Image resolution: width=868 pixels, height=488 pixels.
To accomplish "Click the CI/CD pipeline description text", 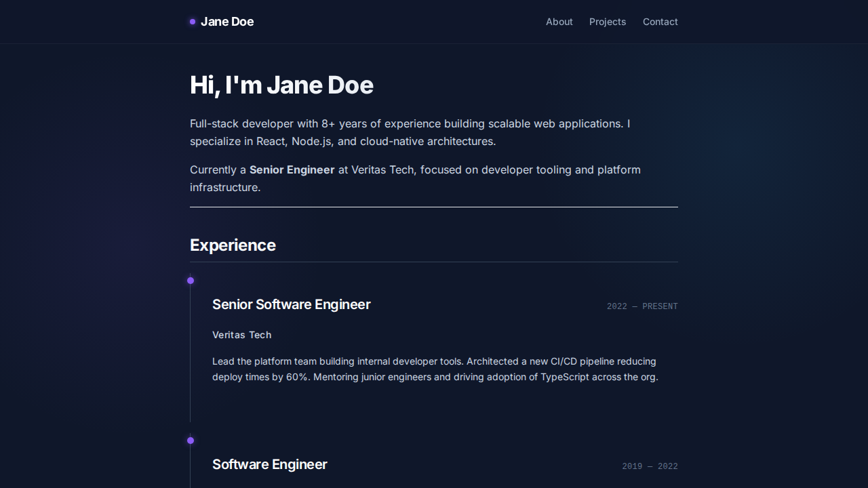I will [434, 369].
